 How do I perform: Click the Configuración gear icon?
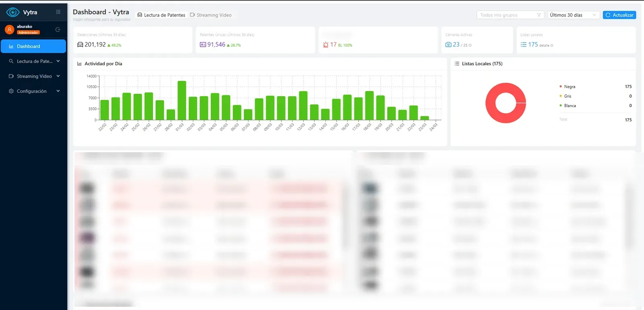11,91
